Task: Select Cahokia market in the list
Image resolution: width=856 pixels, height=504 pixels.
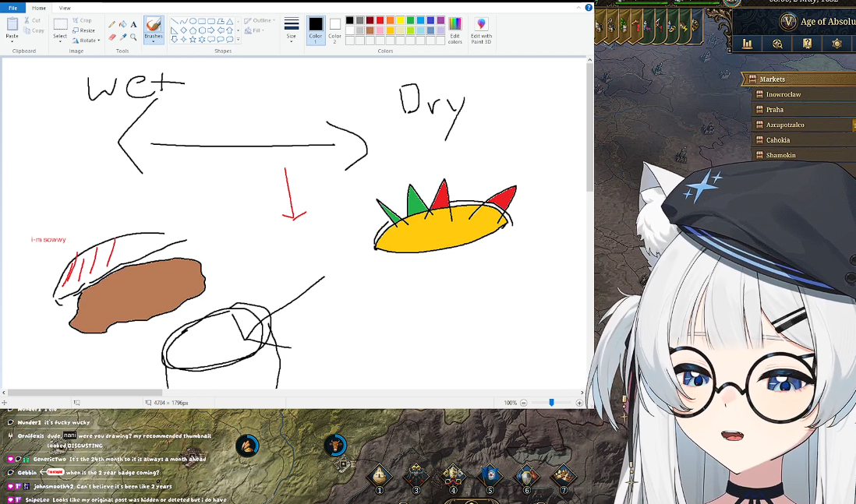Action: tap(805, 140)
